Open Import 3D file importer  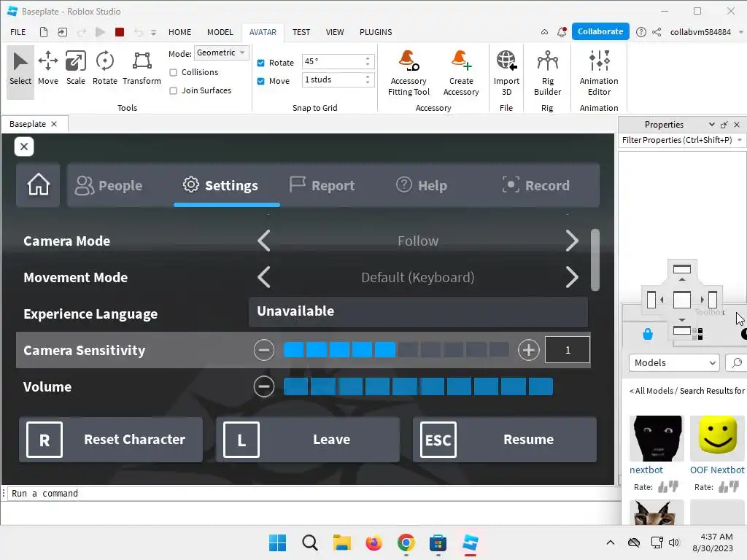click(506, 74)
